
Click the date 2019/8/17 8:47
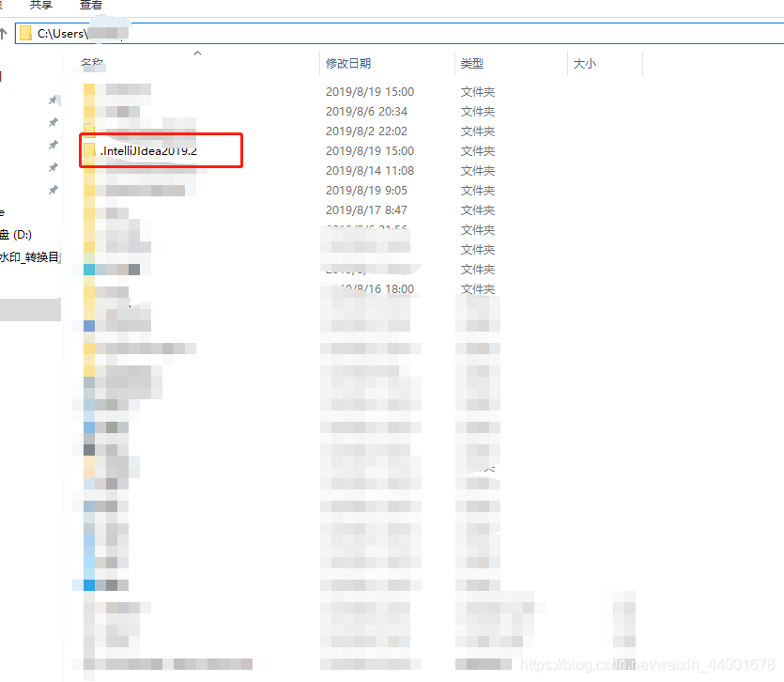(x=366, y=210)
